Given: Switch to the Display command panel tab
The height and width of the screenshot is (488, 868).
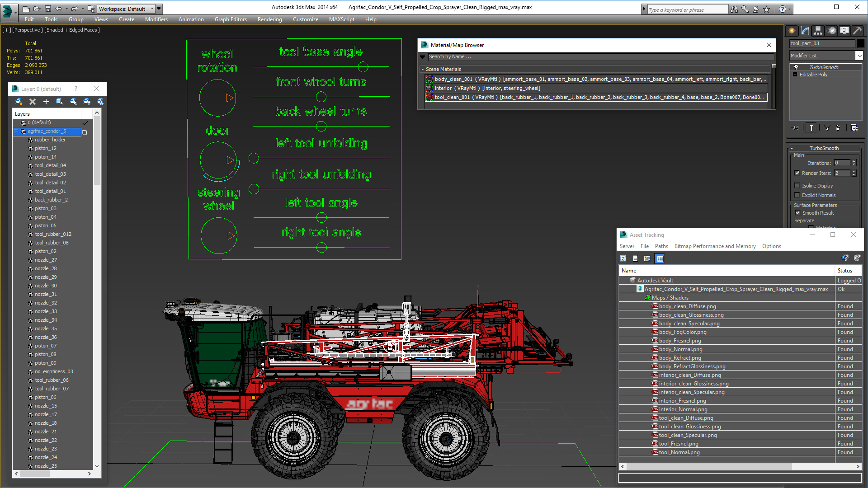Looking at the screenshot, I should pos(844,31).
